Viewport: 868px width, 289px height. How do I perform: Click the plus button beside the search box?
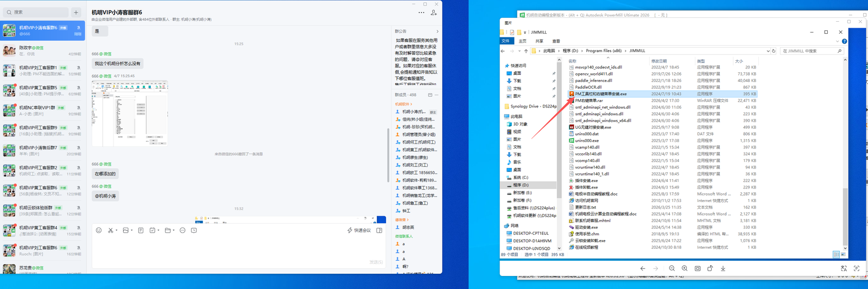[x=76, y=12]
